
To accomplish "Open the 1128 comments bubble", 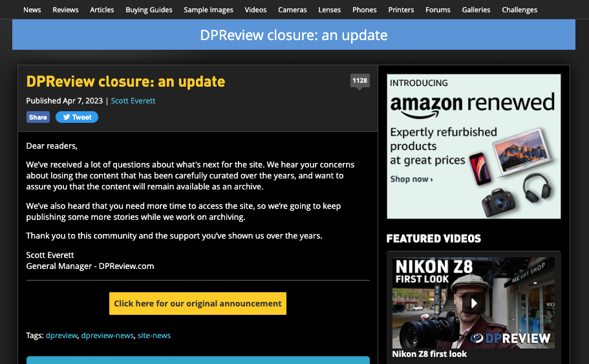I will (x=360, y=81).
